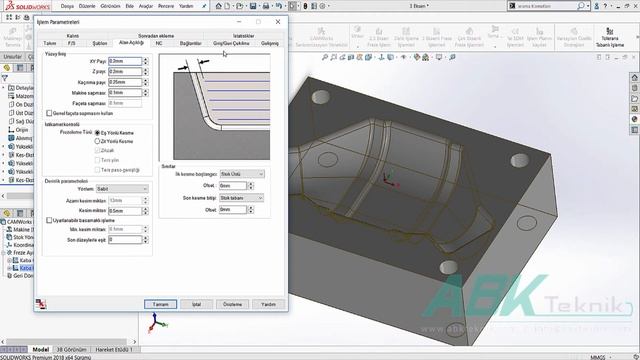Open the Appearances task pane icon
Image resolution: width=640 pixels, height=360 pixels.
[634, 119]
